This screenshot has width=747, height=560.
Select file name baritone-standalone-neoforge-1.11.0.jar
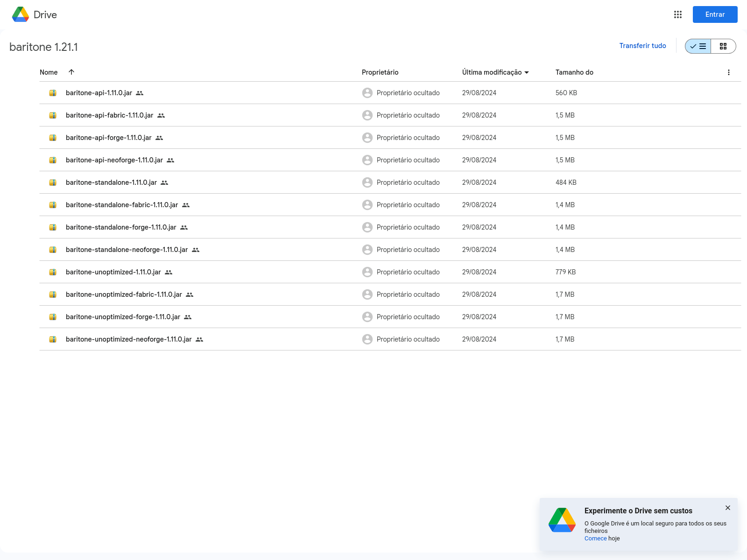127,250
